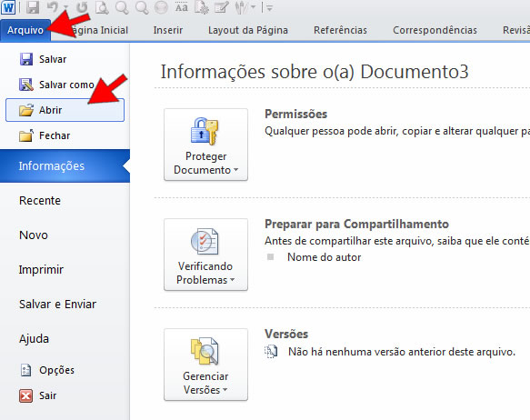This screenshot has width=530, height=420.
Task: Open dropdown arrow beside paint brushes icon
Action: (253, 7)
